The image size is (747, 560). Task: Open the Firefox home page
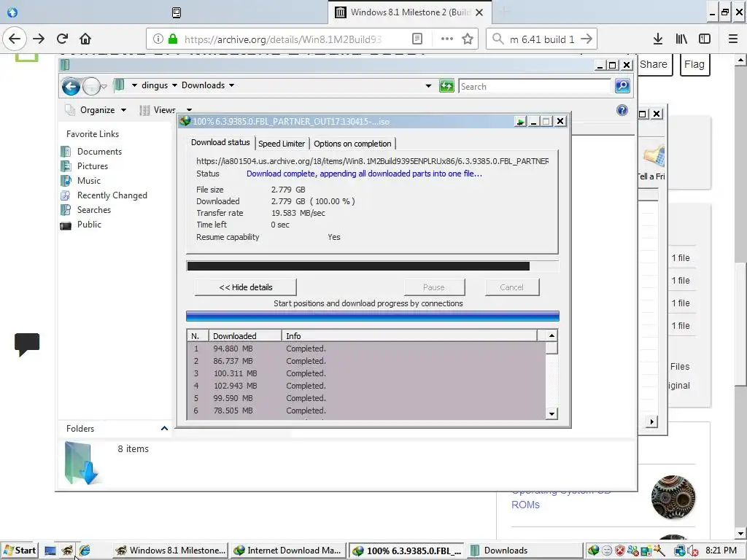click(x=85, y=39)
